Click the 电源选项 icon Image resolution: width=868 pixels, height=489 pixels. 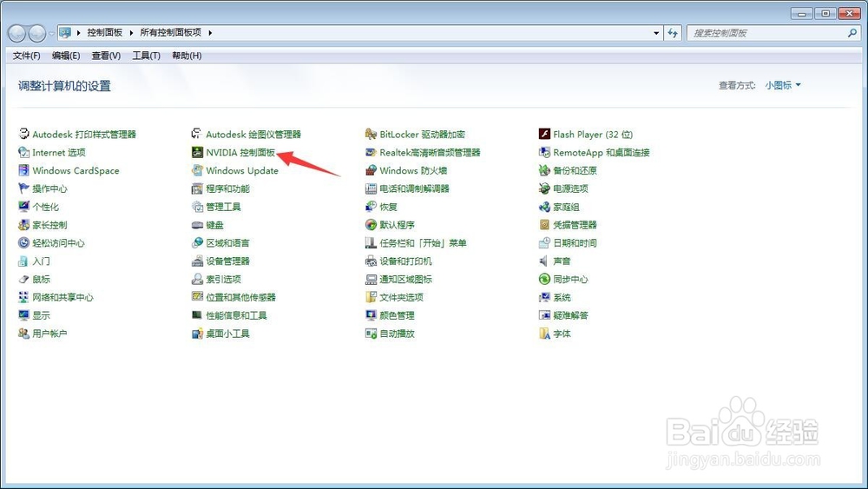point(544,188)
